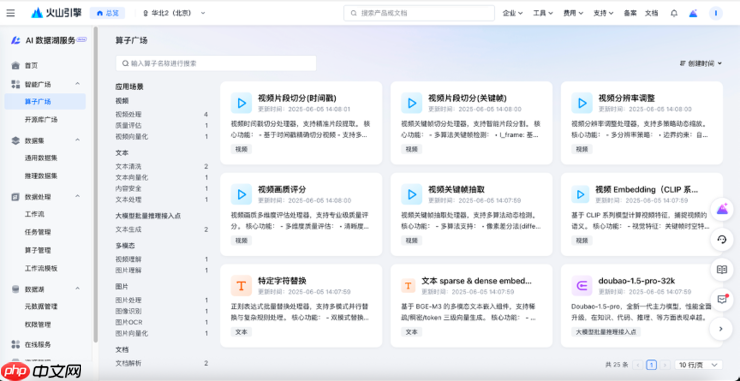Click the Volcano Engine logo
The width and height of the screenshot is (740, 381).
(56, 13)
